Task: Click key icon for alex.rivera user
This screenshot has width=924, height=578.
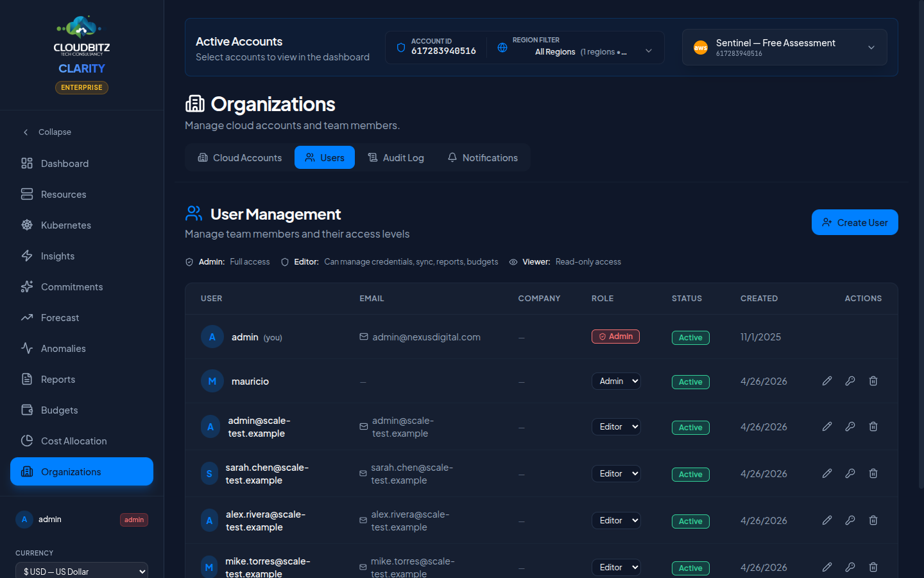Action: pyautogui.click(x=850, y=520)
